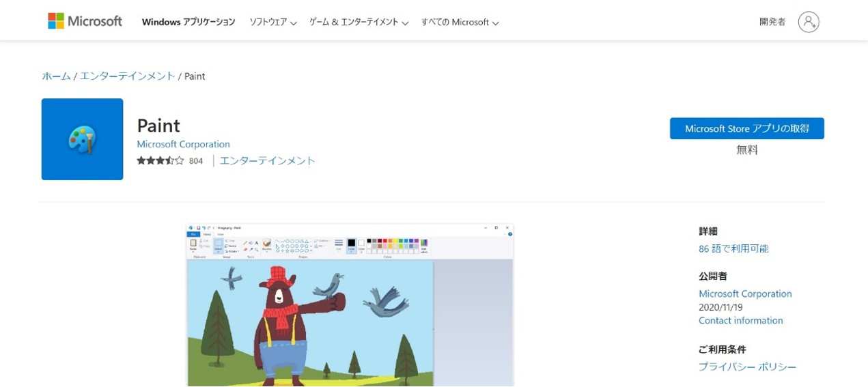The width and height of the screenshot is (868, 387).
Task: Select the 詳細 section heading
Action: pos(708,231)
